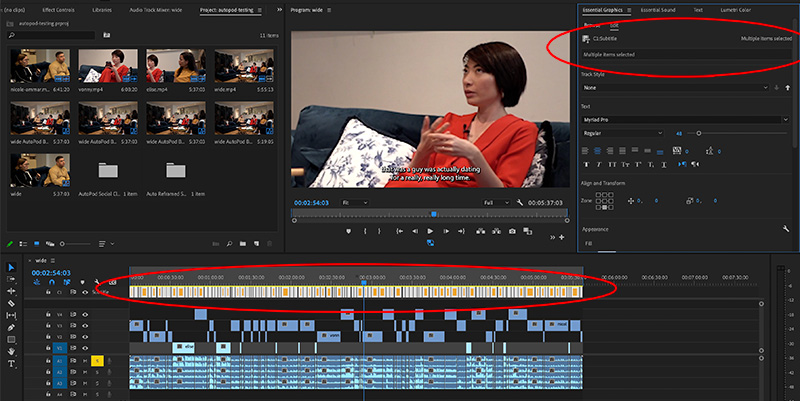Image resolution: width=800 pixels, height=401 pixels.
Task: Toggle V1 track targeting
Action: point(59,348)
